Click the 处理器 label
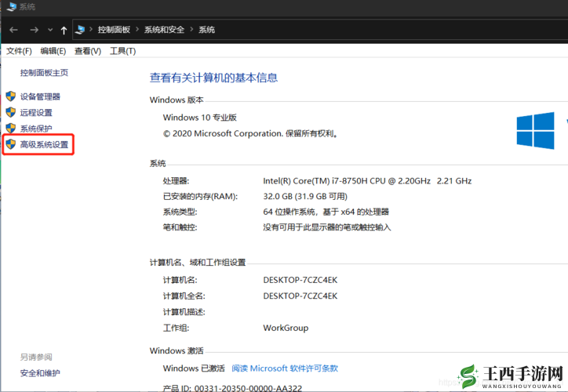 (x=176, y=181)
